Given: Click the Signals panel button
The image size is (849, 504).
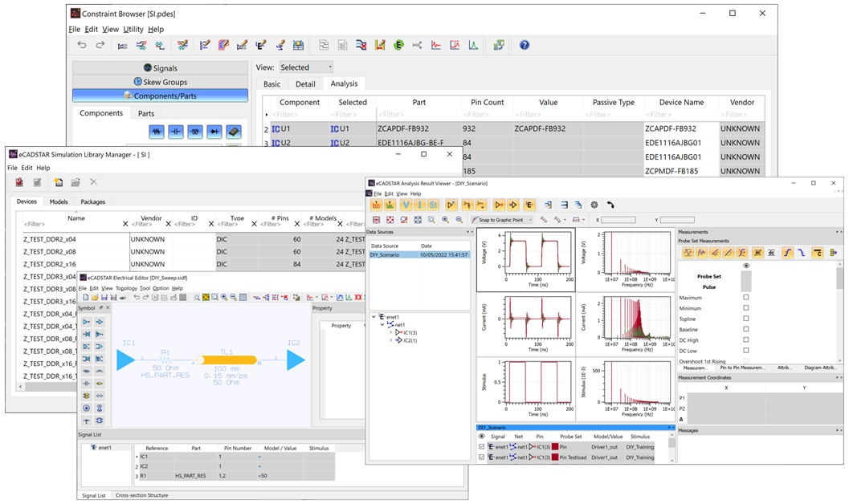Looking at the screenshot, I should click(161, 68).
